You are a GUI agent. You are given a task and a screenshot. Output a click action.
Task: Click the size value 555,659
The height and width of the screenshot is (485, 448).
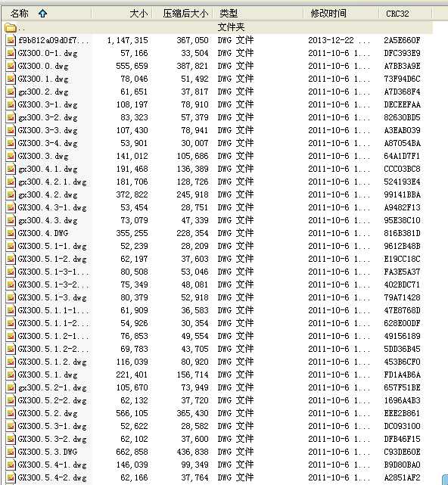point(132,66)
